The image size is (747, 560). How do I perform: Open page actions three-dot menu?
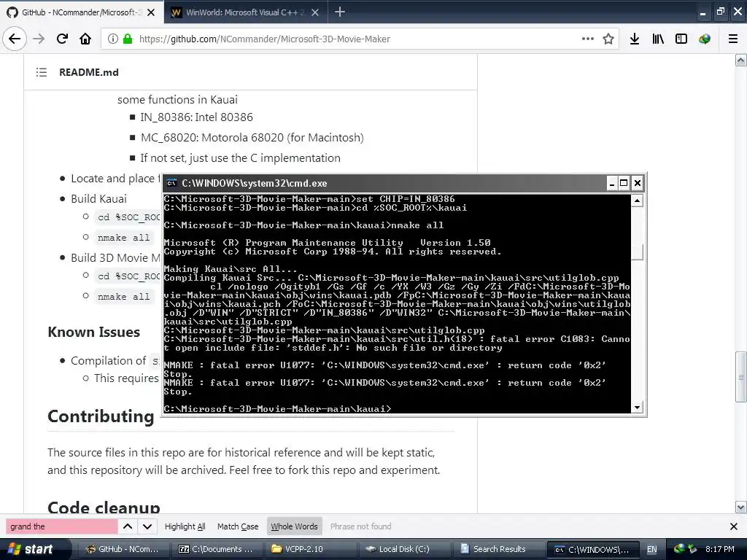pos(588,39)
